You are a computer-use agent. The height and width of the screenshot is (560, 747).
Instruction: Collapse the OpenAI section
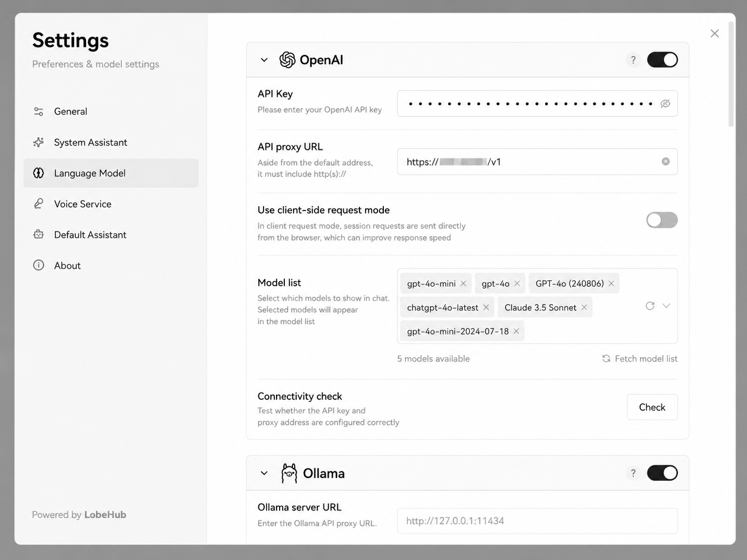pos(264,60)
